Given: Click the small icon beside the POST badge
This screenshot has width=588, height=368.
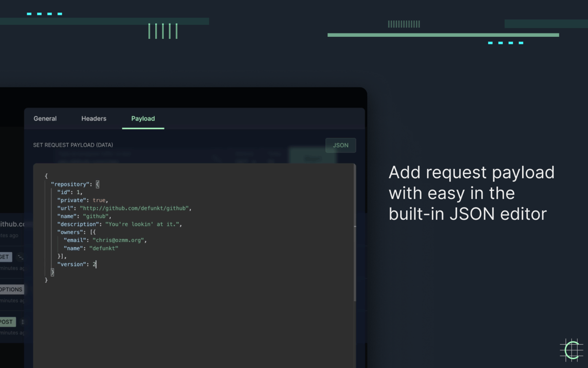Looking at the screenshot, I should 22,322.
